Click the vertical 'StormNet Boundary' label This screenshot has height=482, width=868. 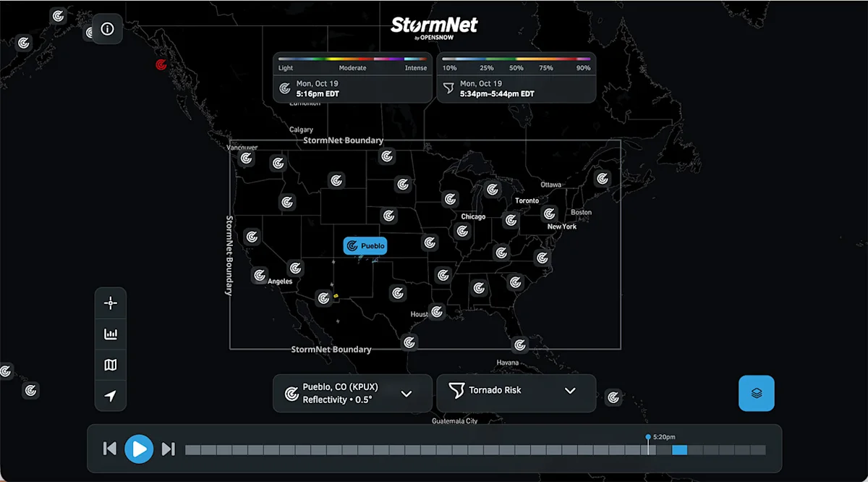[229, 255]
